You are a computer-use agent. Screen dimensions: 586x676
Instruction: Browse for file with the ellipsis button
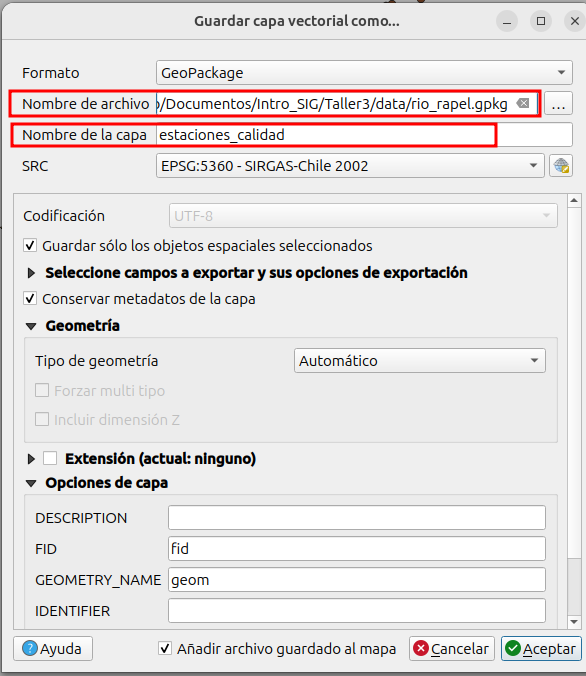click(558, 103)
